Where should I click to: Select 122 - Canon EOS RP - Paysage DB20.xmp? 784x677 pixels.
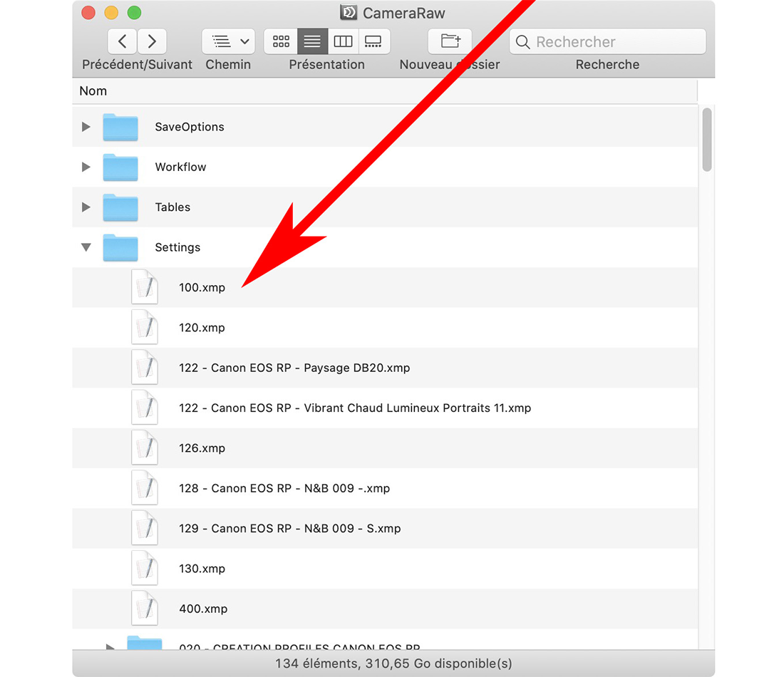(x=294, y=368)
